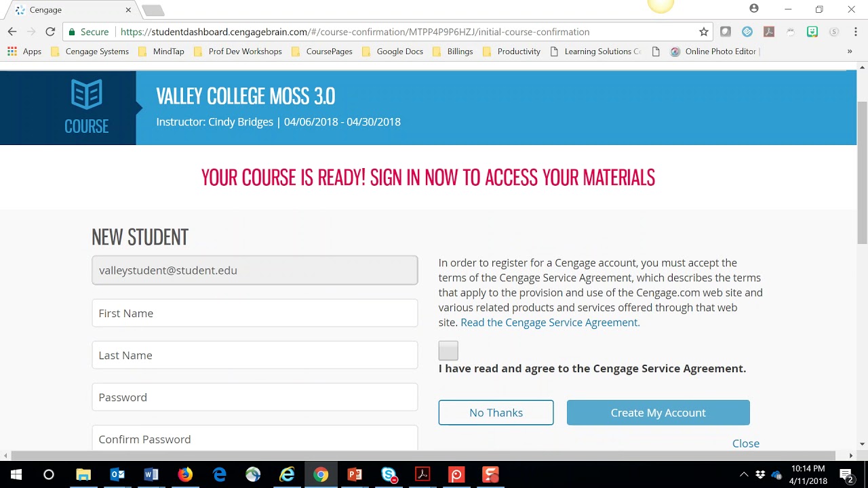The image size is (868, 488).
Task: Open PowerPoint from taskbar
Action: 355,474
